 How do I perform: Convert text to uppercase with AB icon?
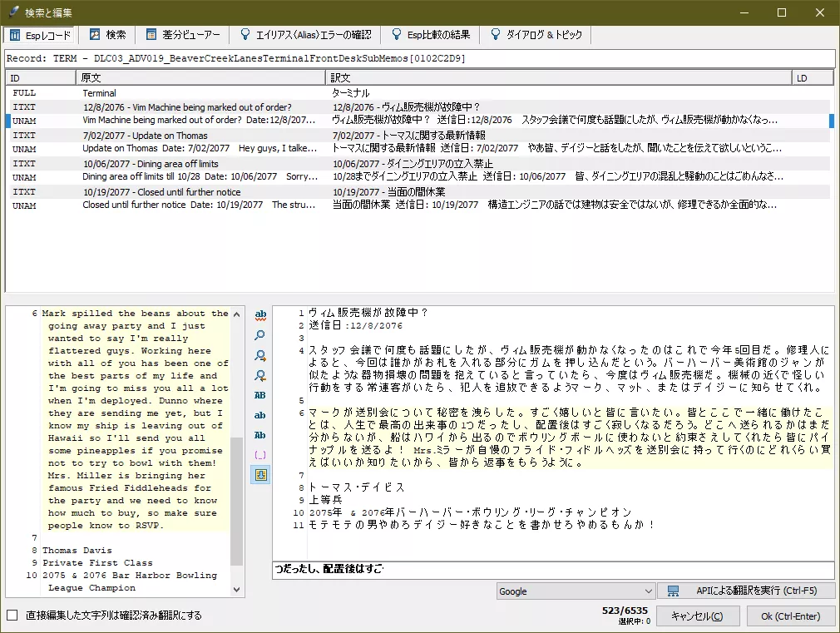(x=260, y=395)
